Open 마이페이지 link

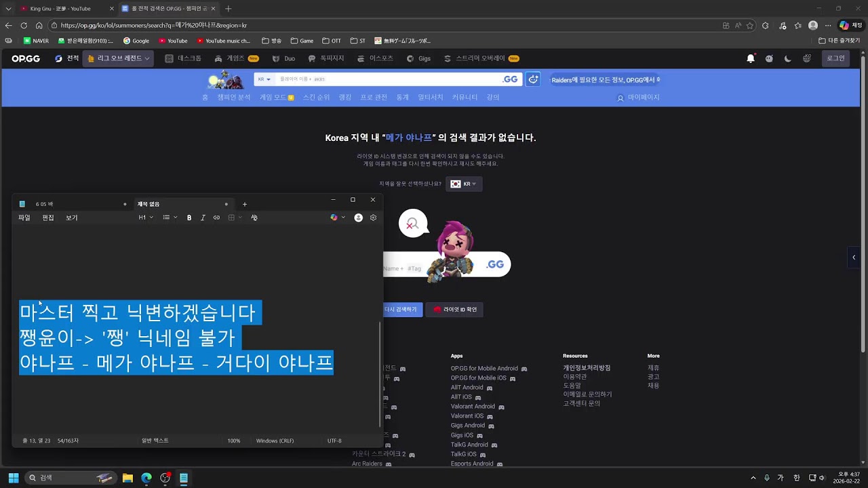[x=638, y=98]
